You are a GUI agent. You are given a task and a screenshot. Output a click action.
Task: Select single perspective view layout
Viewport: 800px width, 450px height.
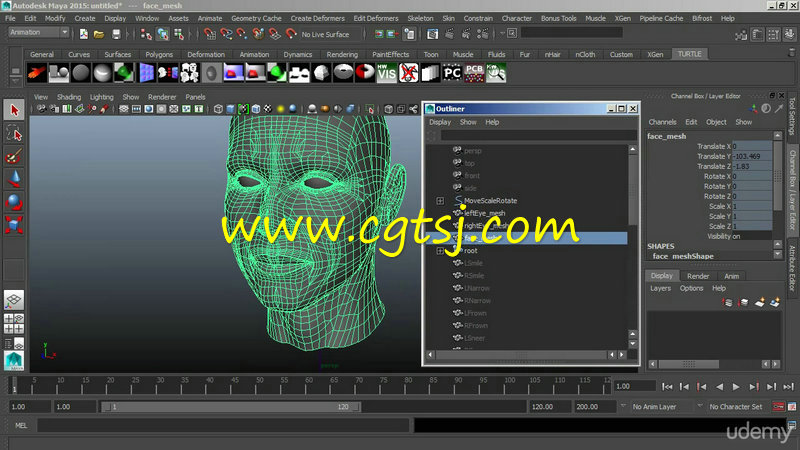14,301
